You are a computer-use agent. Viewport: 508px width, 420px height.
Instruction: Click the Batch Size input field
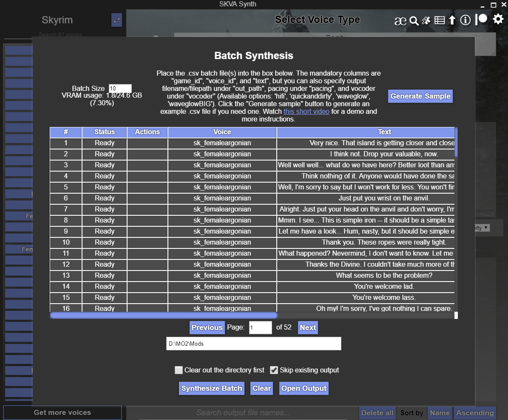click(x=120, y=88)
